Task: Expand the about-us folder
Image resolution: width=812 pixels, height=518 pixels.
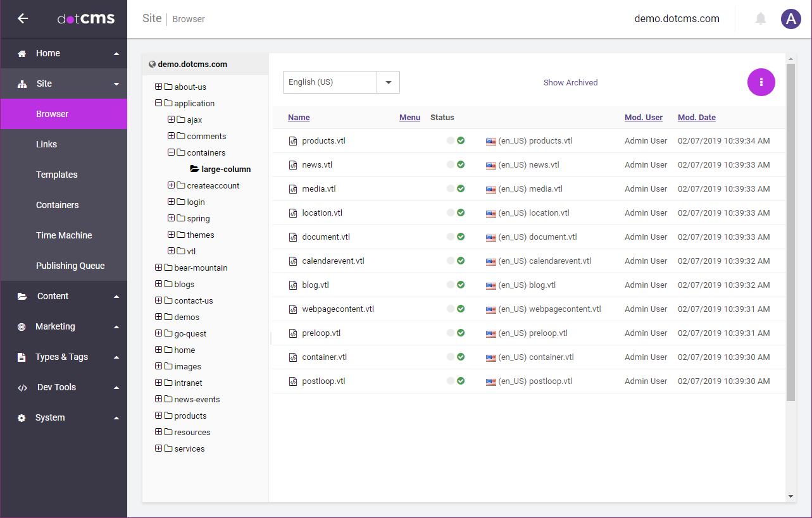Action: point(159,87)
